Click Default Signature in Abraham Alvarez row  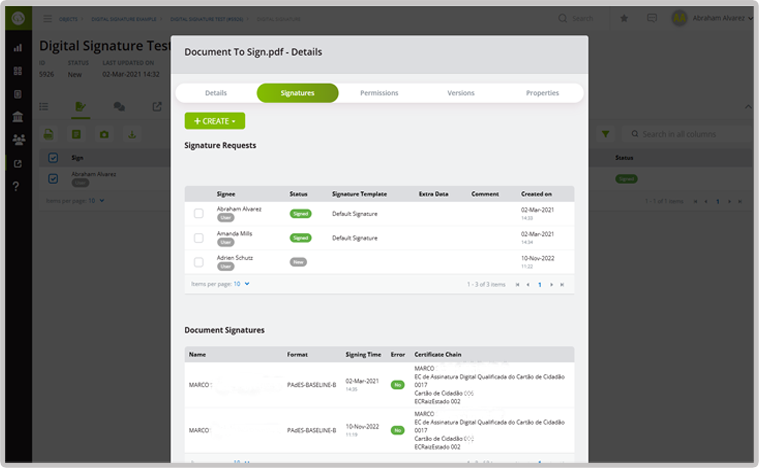(x=355, y=214)
